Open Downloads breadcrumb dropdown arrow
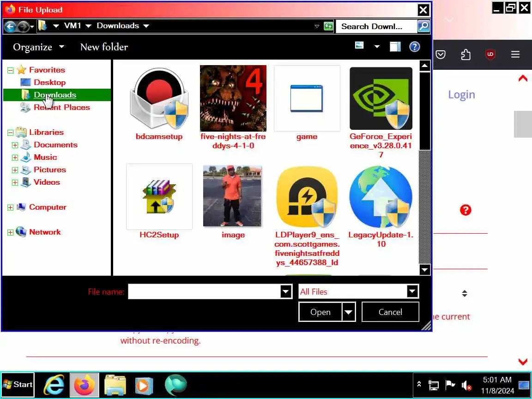This screenshot has height=399, width=532. click(x=146, y=26)
